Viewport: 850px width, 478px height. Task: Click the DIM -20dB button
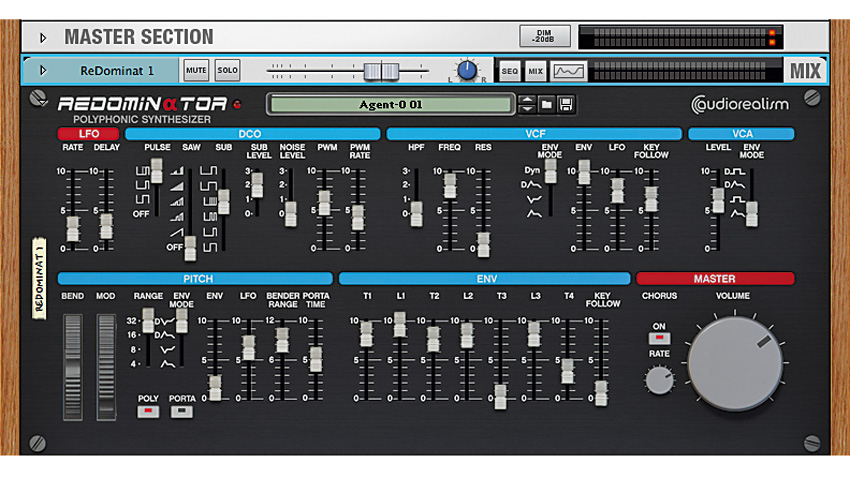[x=544, y=36]
